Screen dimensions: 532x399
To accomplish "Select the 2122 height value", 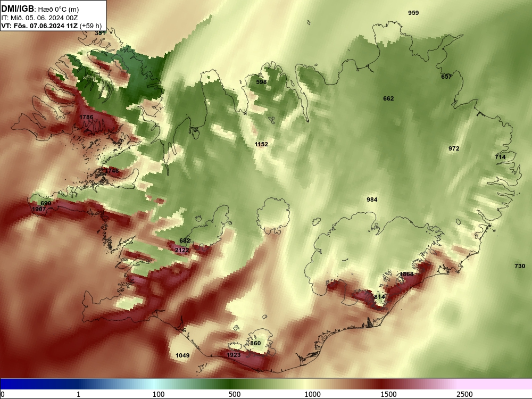I will [x=182, y=250].
